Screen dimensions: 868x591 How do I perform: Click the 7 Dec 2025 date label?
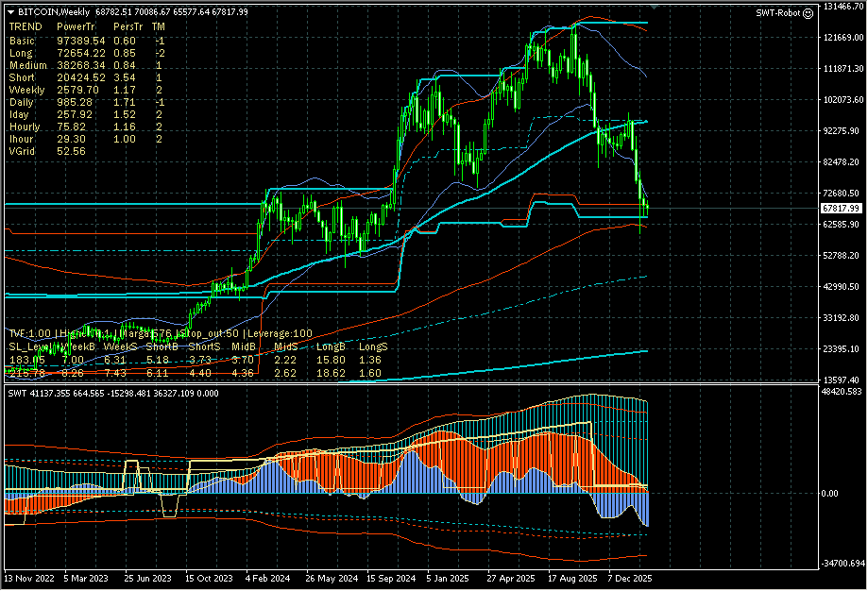pyautogui.click(x=631, y=579)
